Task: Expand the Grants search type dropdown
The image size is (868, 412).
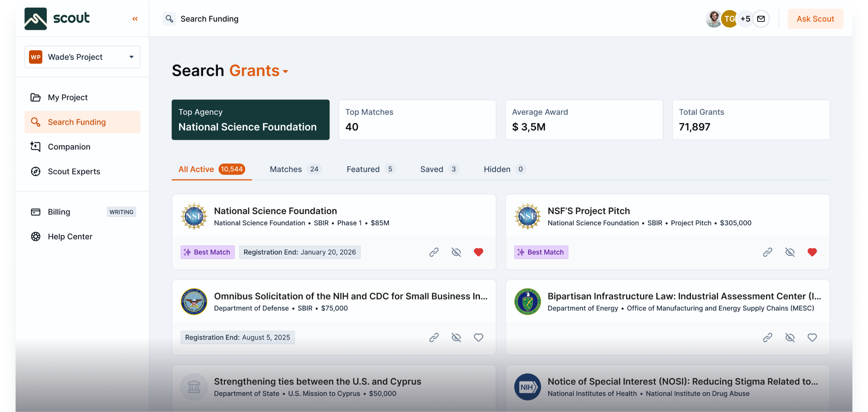Action: (259, 71)
